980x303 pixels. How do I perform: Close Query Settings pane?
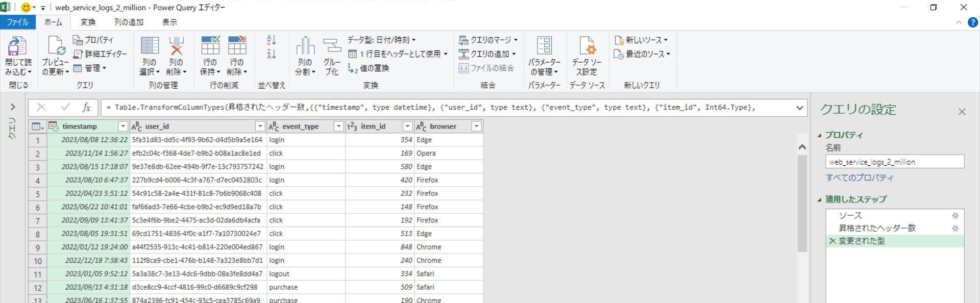962,112
